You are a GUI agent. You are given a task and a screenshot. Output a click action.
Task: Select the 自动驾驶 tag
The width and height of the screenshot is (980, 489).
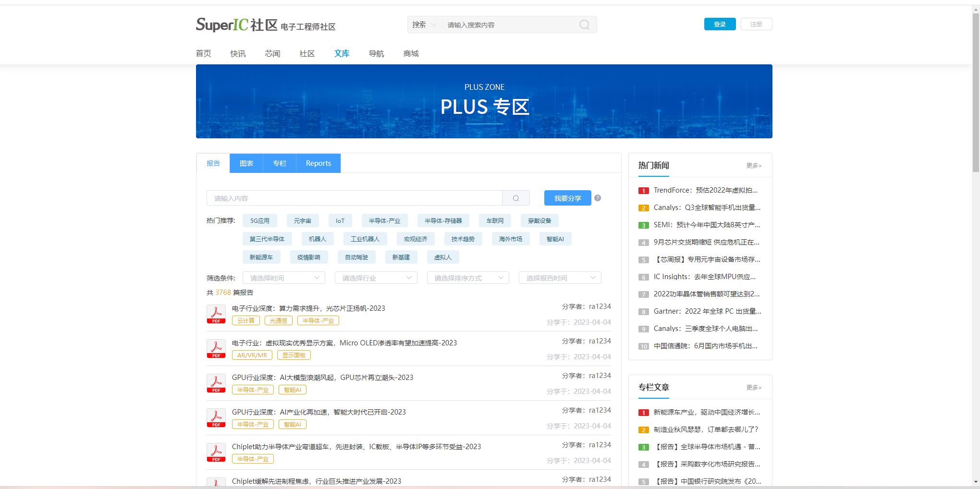pyautogui.click(x=356, y=257)
